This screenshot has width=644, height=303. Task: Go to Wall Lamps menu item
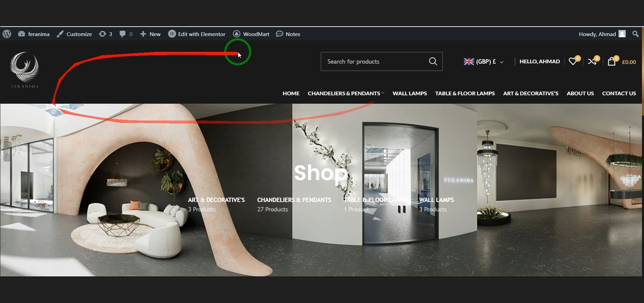coord(410,93)
